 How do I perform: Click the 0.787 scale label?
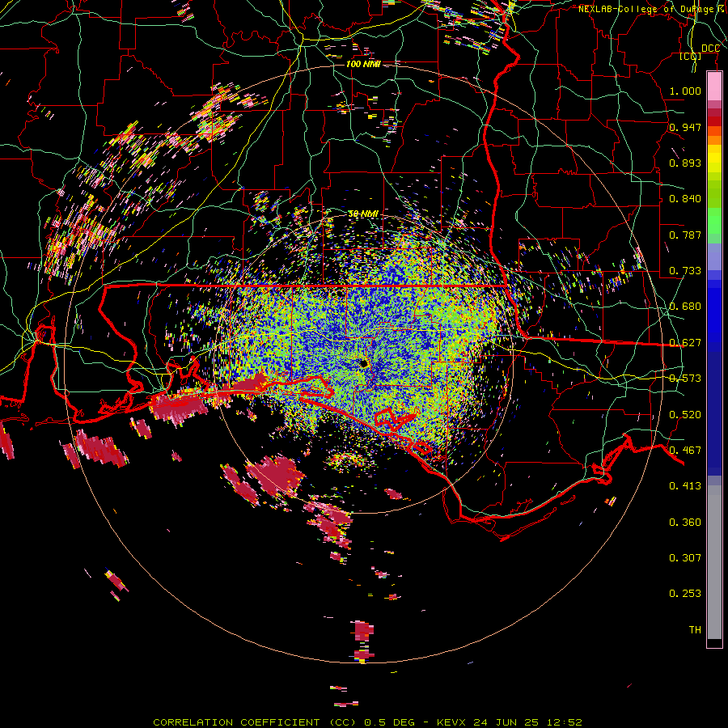coord(685,235)
